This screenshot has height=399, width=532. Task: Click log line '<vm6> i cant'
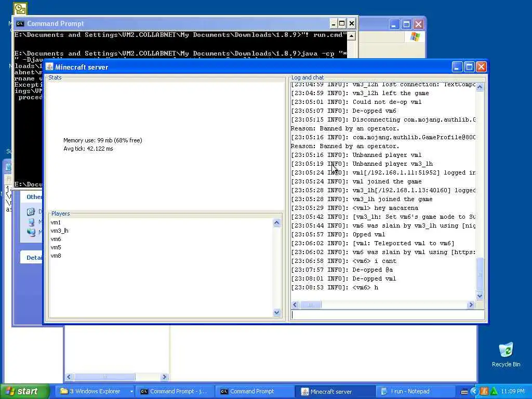(344, 261)
